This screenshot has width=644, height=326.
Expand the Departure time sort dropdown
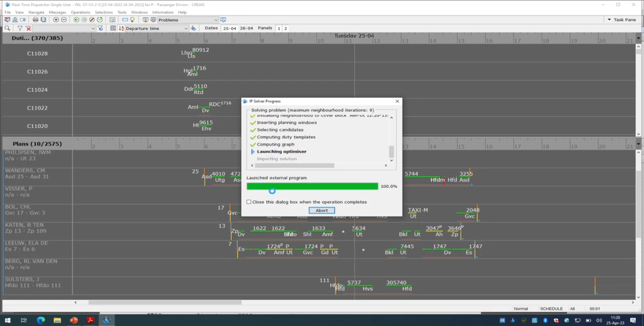point(186,29)
